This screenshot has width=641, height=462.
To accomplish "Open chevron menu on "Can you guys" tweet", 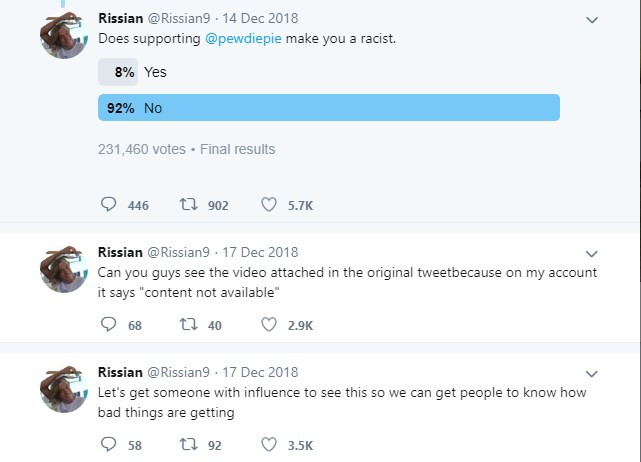I will coord(592,254).
